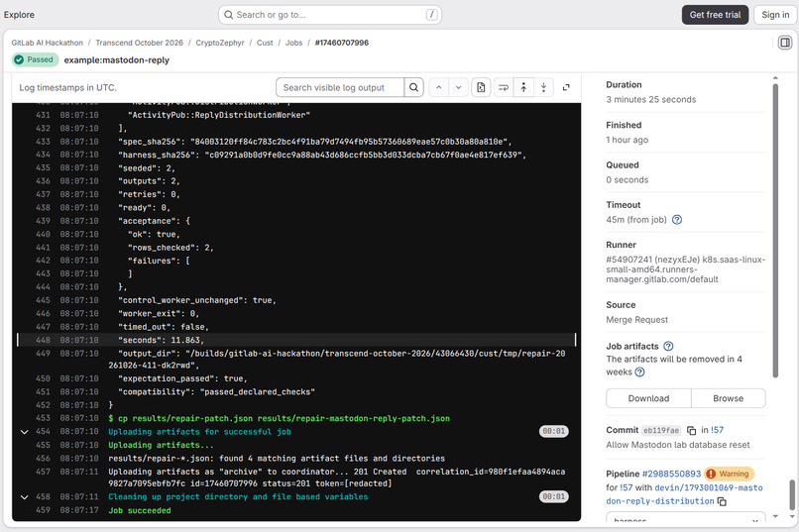Click the pipeline Warning status badge
The height and width of the screenshot is (532, 799).
[729, 474]
